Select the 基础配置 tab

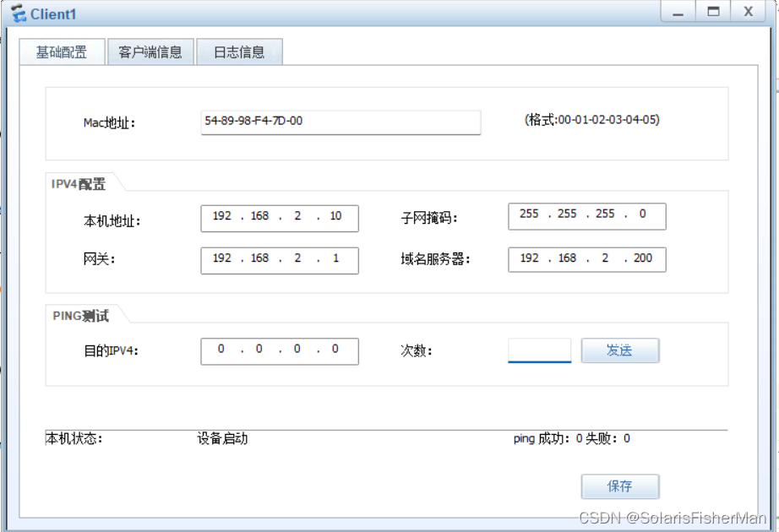[61, 52]
